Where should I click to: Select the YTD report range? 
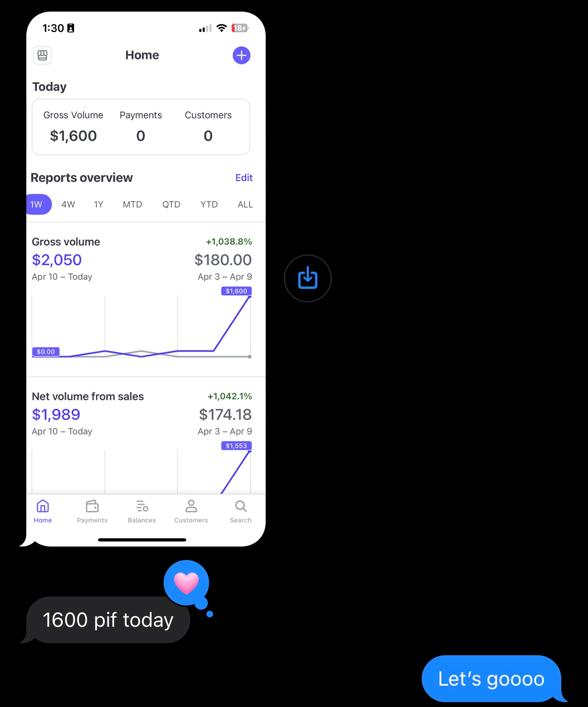click(x=209, y=205)
